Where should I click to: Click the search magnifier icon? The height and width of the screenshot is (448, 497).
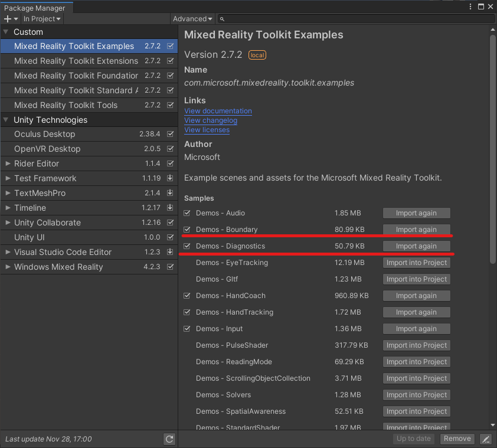tap(222, 19)
